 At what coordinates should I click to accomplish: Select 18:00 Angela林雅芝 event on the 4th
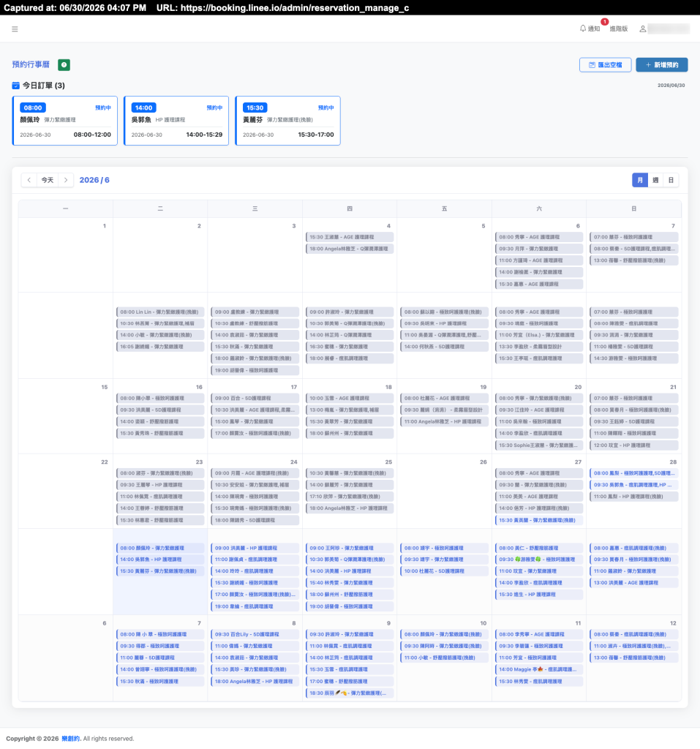pos(350,249)
